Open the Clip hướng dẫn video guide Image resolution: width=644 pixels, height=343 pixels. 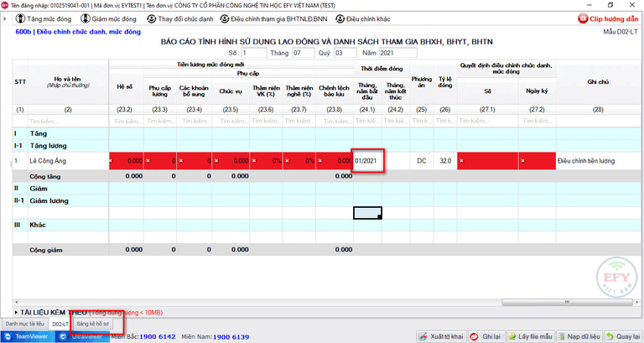pos(608,19)
